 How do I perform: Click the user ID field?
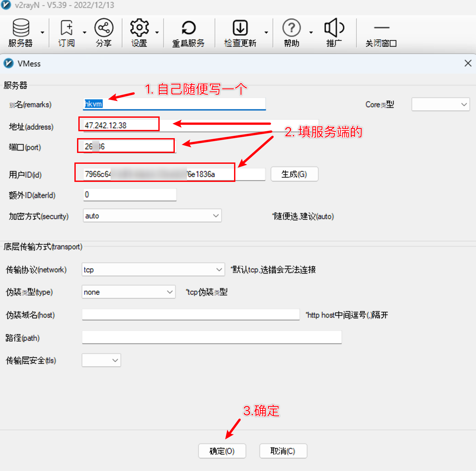[174, 174]
